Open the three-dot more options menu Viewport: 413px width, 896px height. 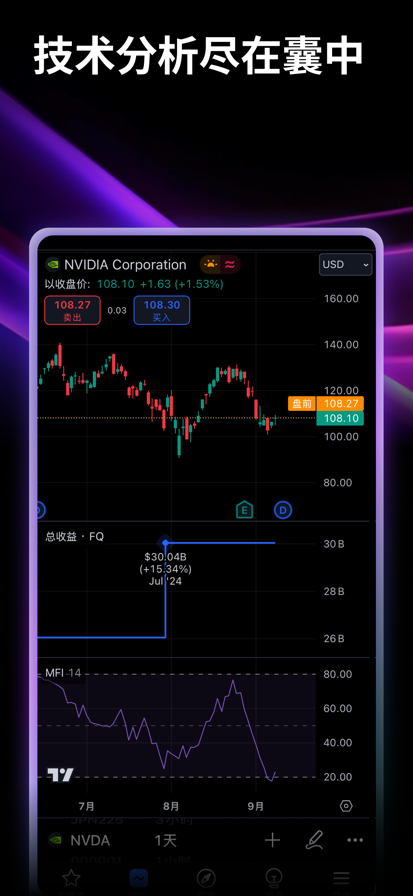[x=355, y=840]
